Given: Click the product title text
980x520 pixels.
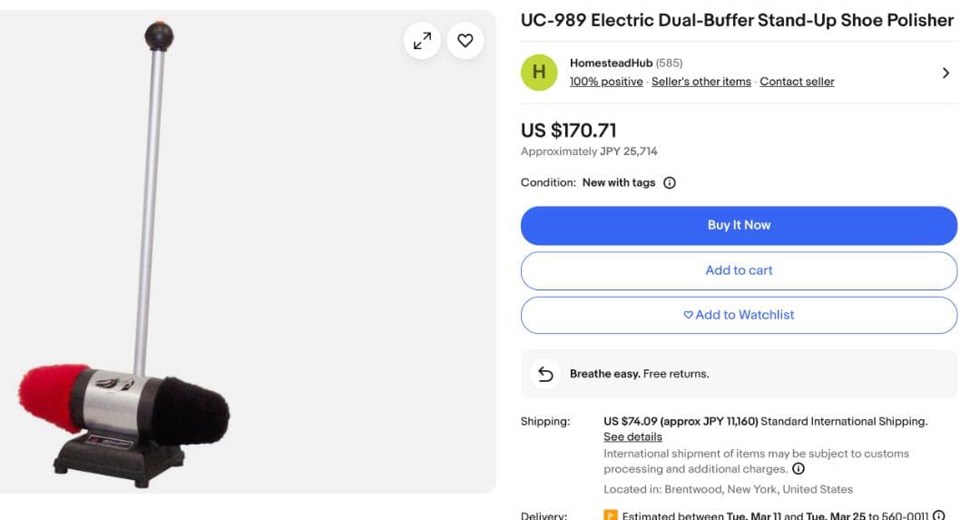Looking at the screenshot, I should (737, 21).
